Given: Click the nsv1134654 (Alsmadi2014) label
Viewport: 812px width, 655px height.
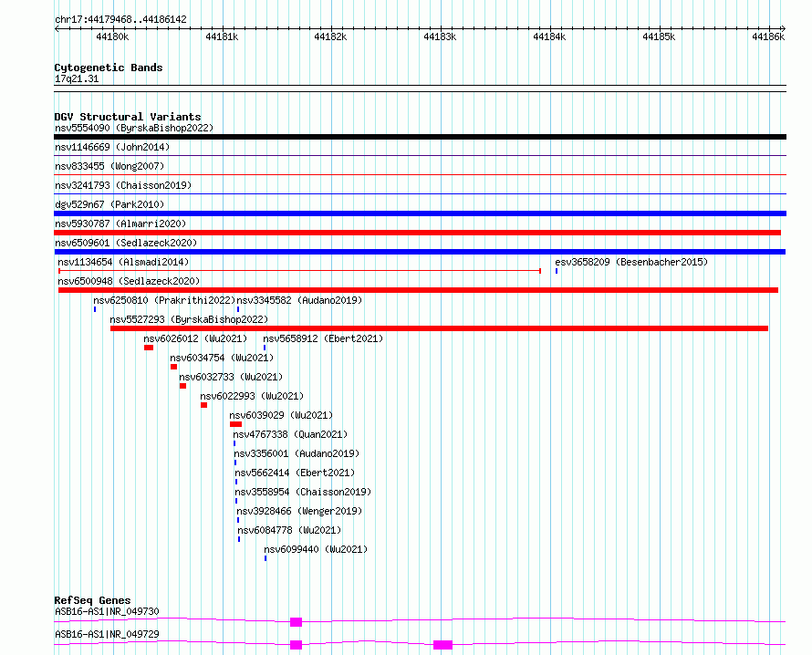Looking at the screenshot, I should click(123, 262).
